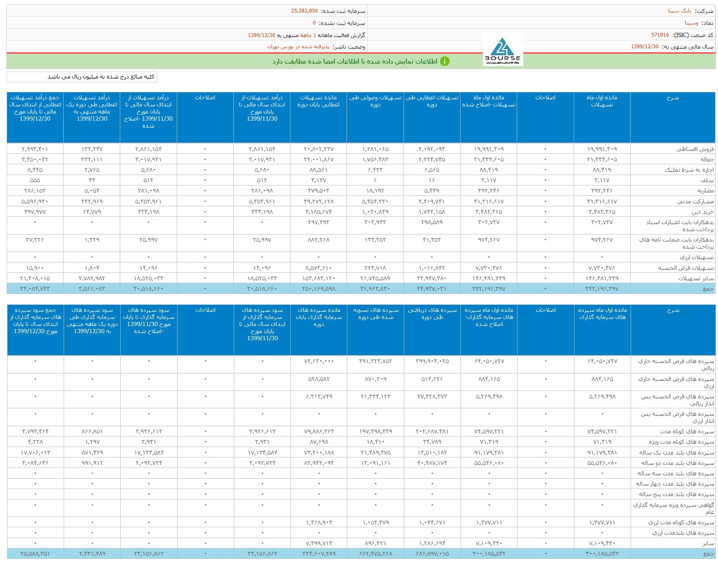
Task: Select the 'مضاربه' row label
Action: pos(706,190)
